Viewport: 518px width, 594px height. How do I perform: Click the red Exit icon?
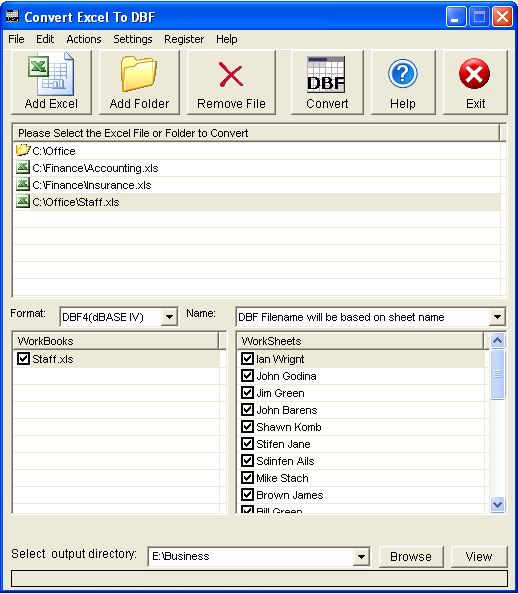474,74
